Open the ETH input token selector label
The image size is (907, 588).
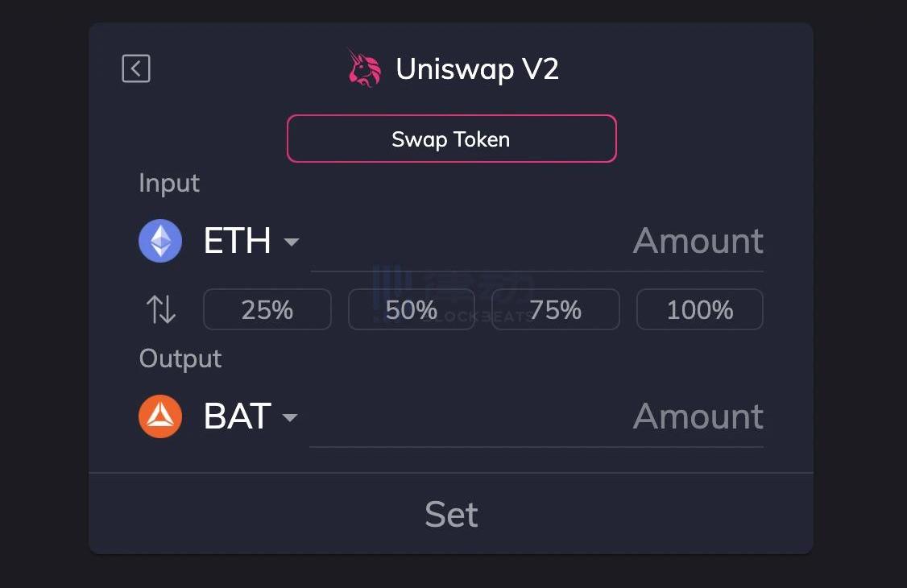(x=237, y=241)
